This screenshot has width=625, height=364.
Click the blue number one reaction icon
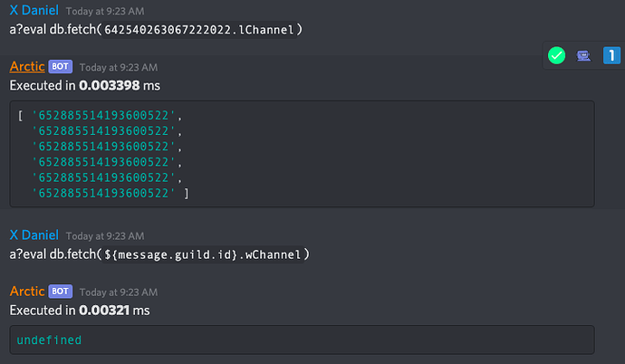611,56
